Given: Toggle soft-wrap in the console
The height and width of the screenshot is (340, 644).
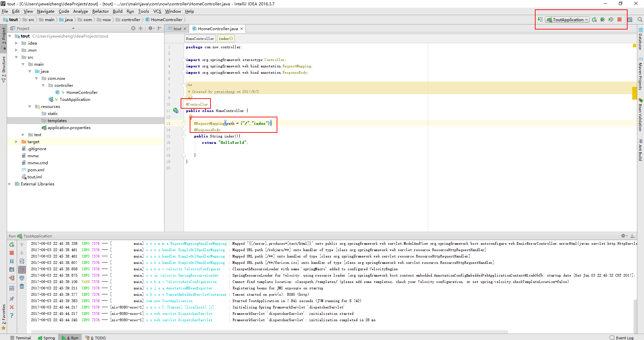Looking at the screenshot, I should 22,261.
